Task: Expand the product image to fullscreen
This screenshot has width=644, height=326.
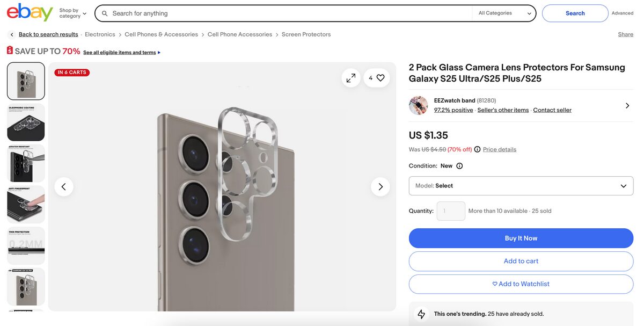Action: (350, 77)
